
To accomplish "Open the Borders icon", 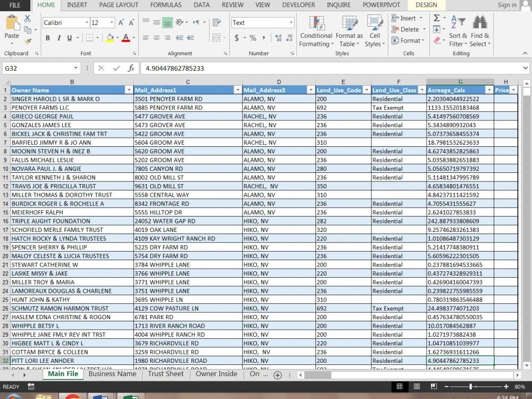I will [x=89, y=38].
